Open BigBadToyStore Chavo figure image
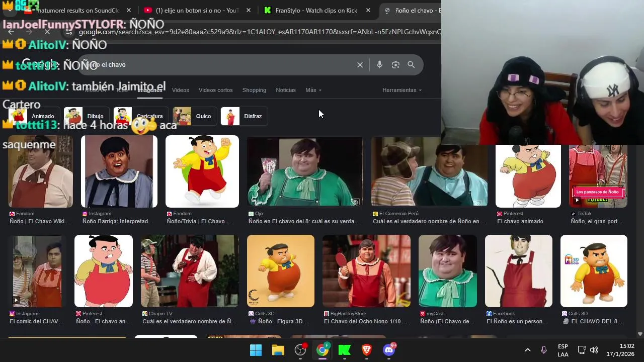Image resolution: width=644 pixels, height=362 pixels. coord(366,271)
